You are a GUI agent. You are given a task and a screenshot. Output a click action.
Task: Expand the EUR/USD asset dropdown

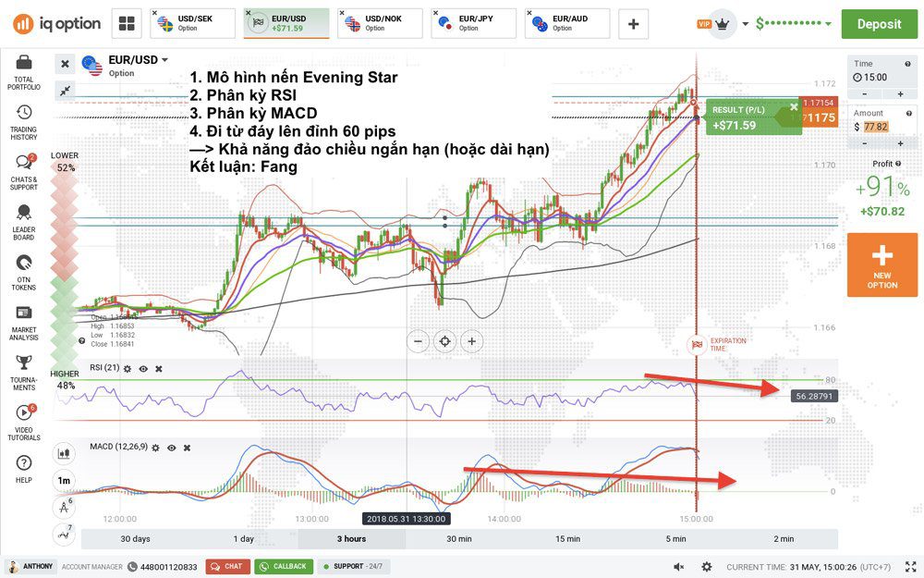(x=164, y=60)
